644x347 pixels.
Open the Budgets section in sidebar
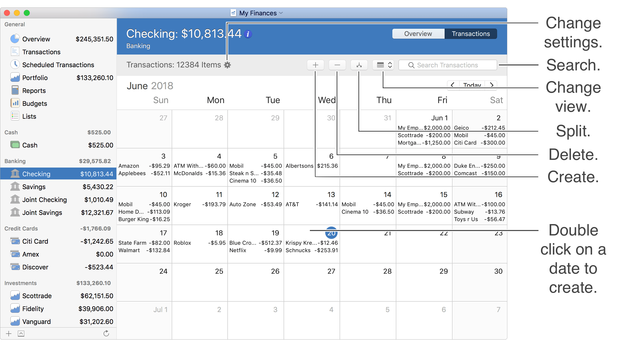34,104
